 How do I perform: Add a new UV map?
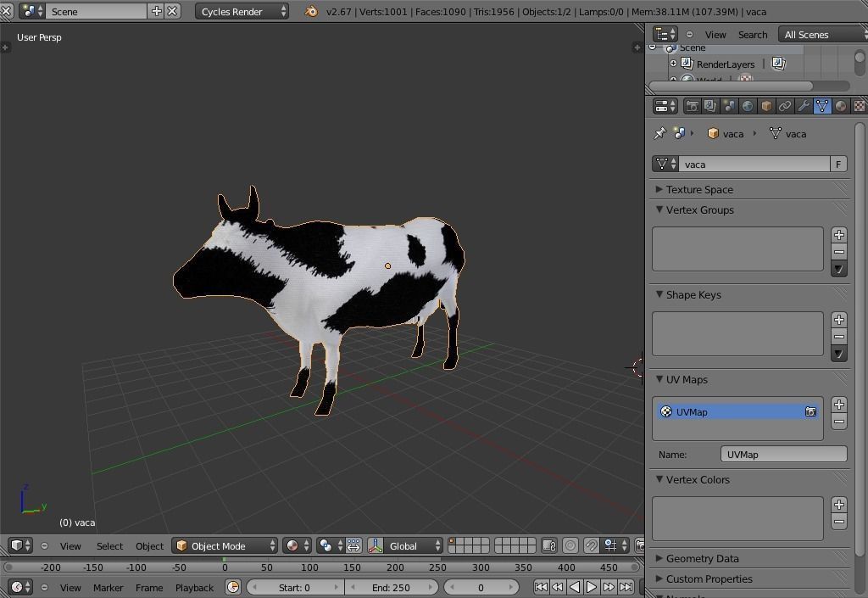[839, 405]
